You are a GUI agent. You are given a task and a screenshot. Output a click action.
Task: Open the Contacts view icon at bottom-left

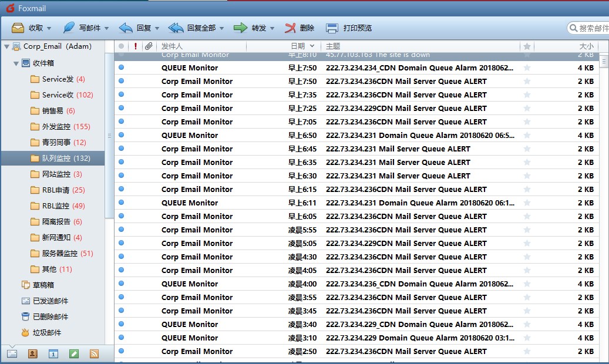point(33,353)
